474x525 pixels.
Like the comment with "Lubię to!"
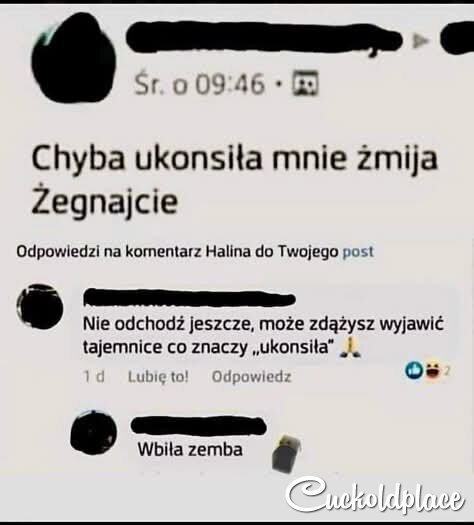(x=158, y=377)
